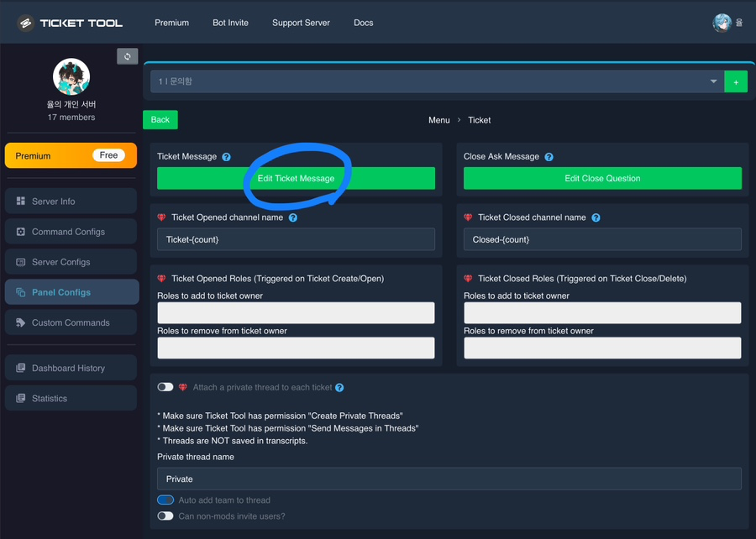The width and height of the screenshot is (756, 539).
Task: Click the Panel Configs sidebar icon
Action: [x=21, y=292]
